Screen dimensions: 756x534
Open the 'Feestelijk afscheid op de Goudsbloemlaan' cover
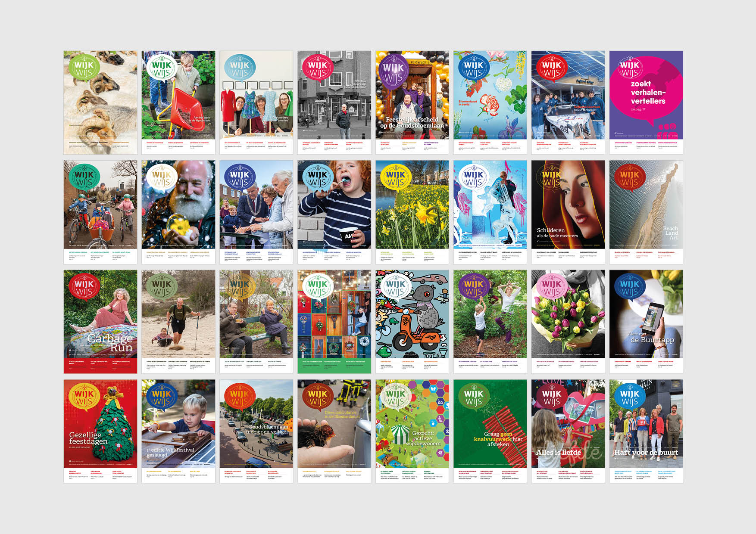point(412,102)
